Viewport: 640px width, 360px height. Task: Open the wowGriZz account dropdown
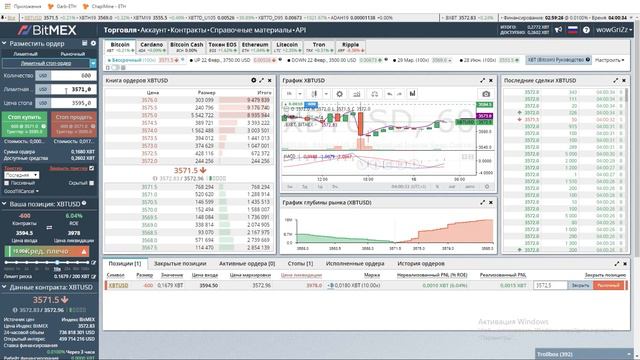pyautogui.click(x=614, y=30)
